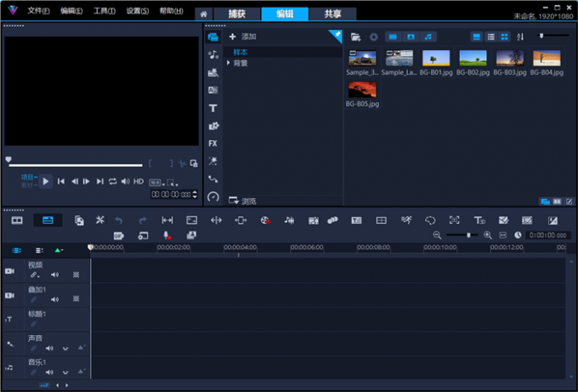Toggle HD preview
This screenshot has width=578, height=392.
(x=139, y=181)
